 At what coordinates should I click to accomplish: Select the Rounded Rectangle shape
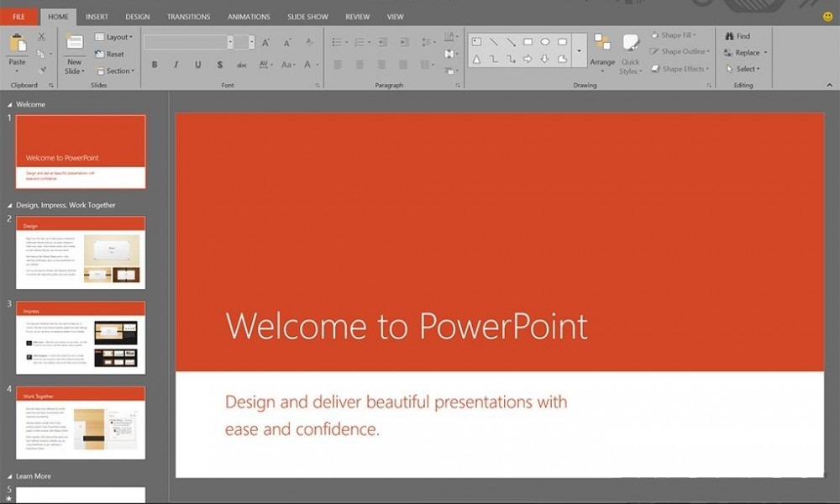(562, 42)
